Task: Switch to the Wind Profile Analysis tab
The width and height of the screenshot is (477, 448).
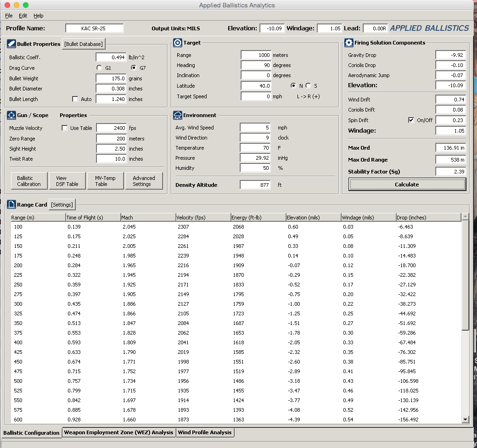Action: coord(205,432)
